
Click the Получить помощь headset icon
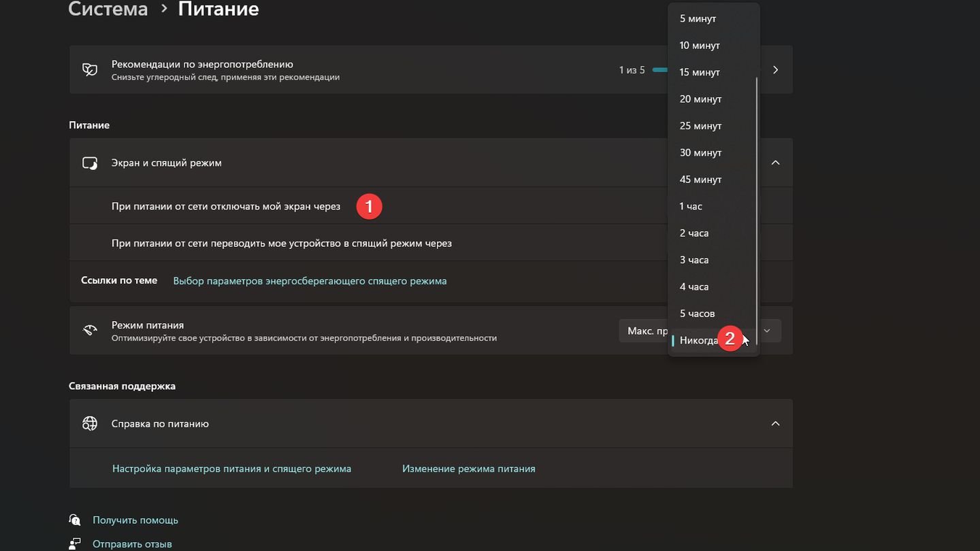coord(75,520)
